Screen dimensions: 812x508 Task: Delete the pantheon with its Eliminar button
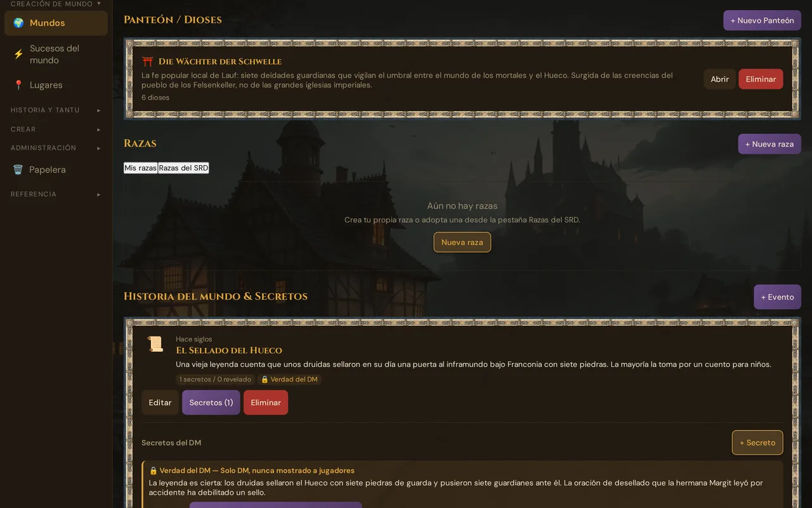point(761,79)
